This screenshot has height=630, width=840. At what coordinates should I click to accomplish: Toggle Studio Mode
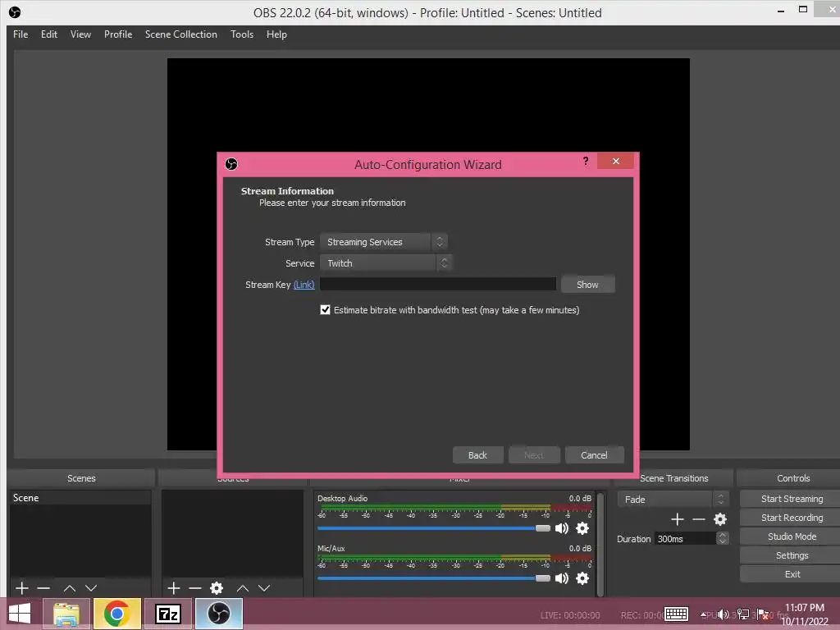tap(792, 536)
